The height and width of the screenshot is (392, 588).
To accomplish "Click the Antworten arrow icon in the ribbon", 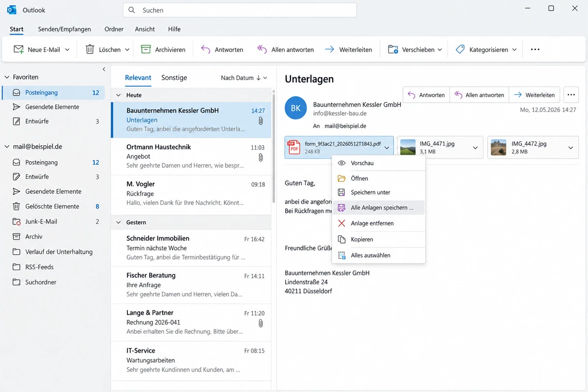I will point(205,49).
